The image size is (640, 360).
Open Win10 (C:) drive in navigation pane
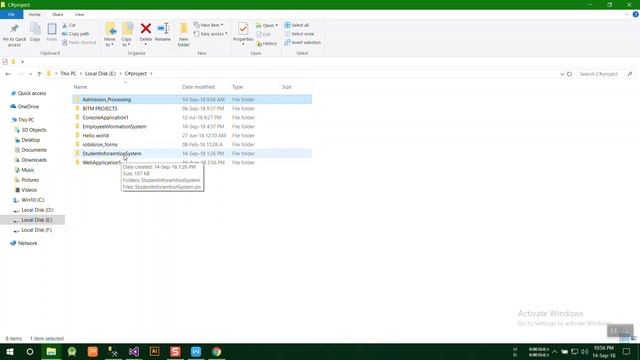[33, 200]
